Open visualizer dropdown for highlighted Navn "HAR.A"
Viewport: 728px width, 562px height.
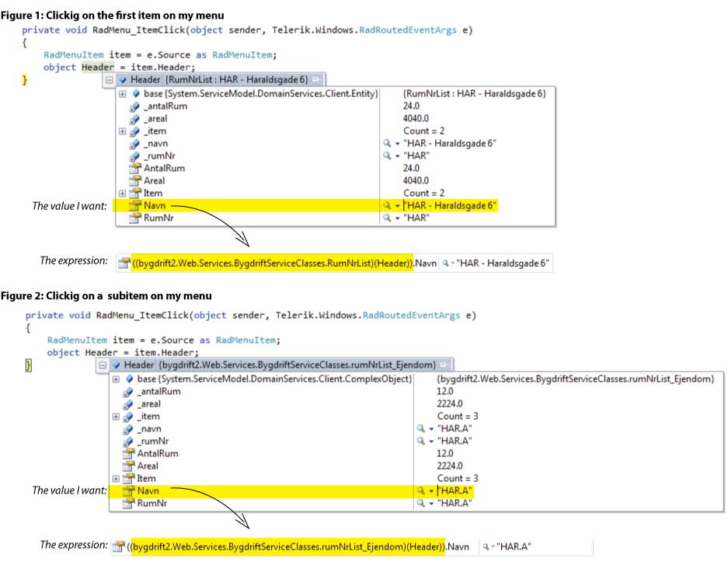pyautogui.click(x=431, y=491)
